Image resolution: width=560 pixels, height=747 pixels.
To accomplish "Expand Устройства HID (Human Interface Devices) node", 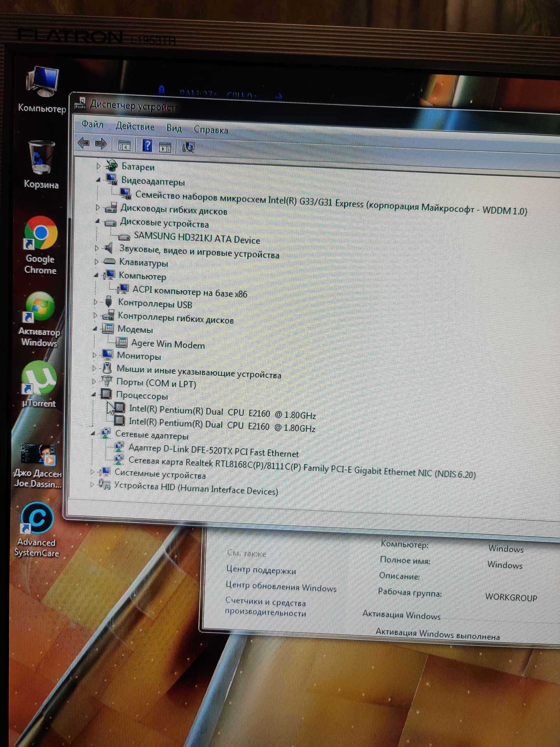I will (x=92, y=484).
